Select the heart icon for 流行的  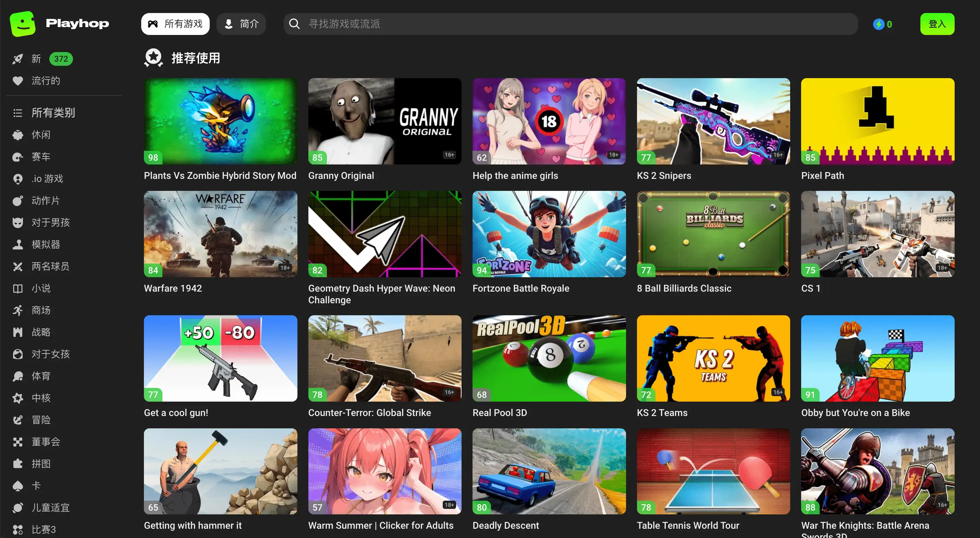coord(17,81)
